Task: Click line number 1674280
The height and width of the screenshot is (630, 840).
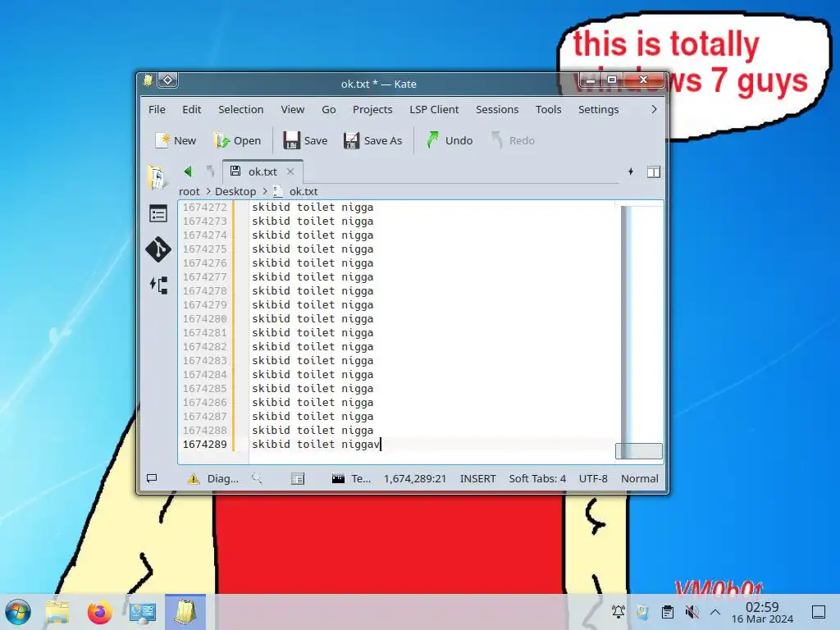Action: coord(204,319)
